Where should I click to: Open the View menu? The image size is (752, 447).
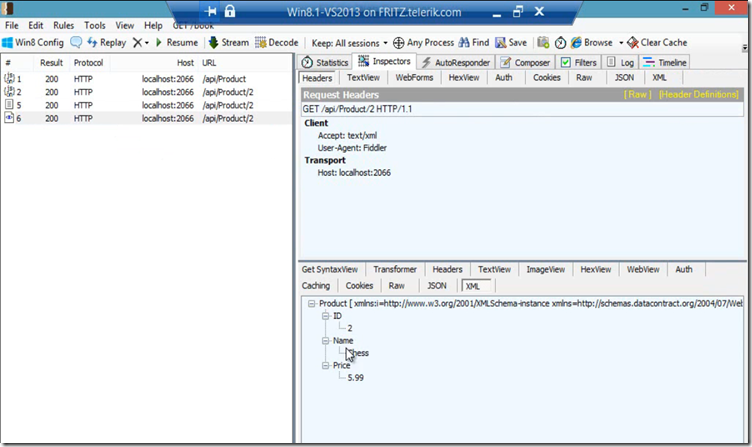click(125, 25)
